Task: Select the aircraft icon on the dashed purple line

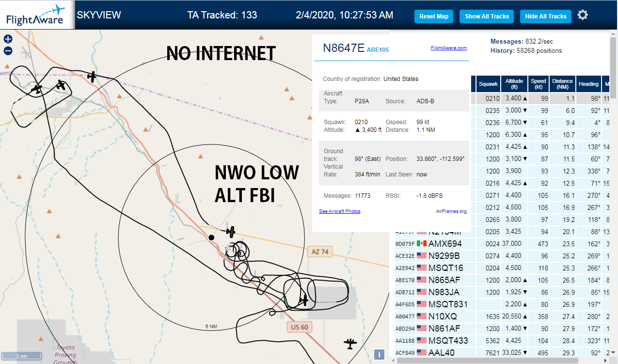Action: 92,76
